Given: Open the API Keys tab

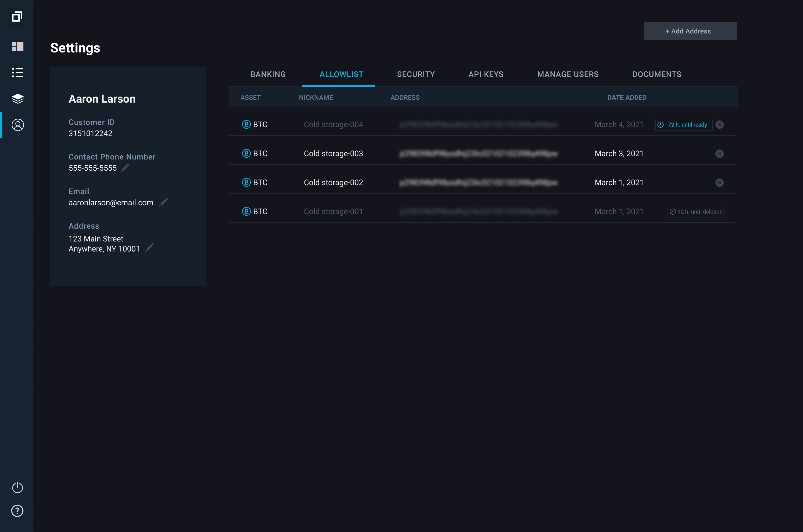Looking at the screenshot, I should coord(485,74).
